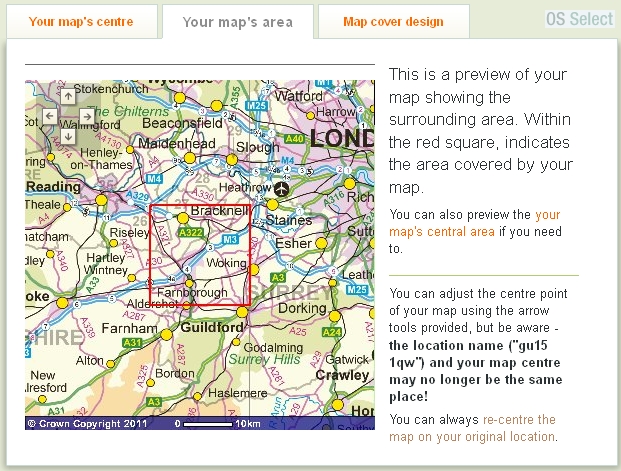Click the Stokenchurch label on the map
The height and width of the screenshot is (471, 621).
tap(111, 89)
